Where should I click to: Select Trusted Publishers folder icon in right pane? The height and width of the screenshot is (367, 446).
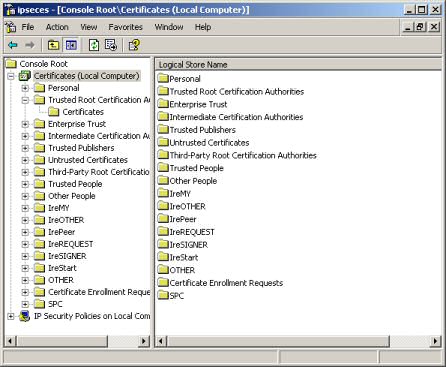coord(163,129)
